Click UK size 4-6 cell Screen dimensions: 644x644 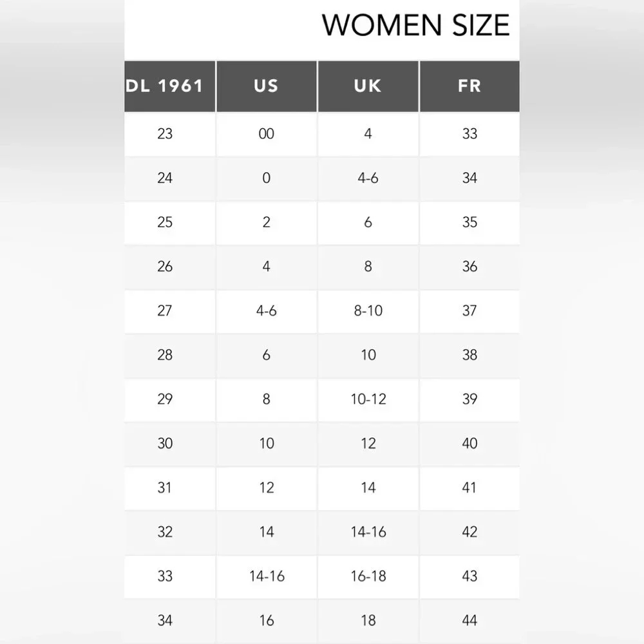click(368, 178)
